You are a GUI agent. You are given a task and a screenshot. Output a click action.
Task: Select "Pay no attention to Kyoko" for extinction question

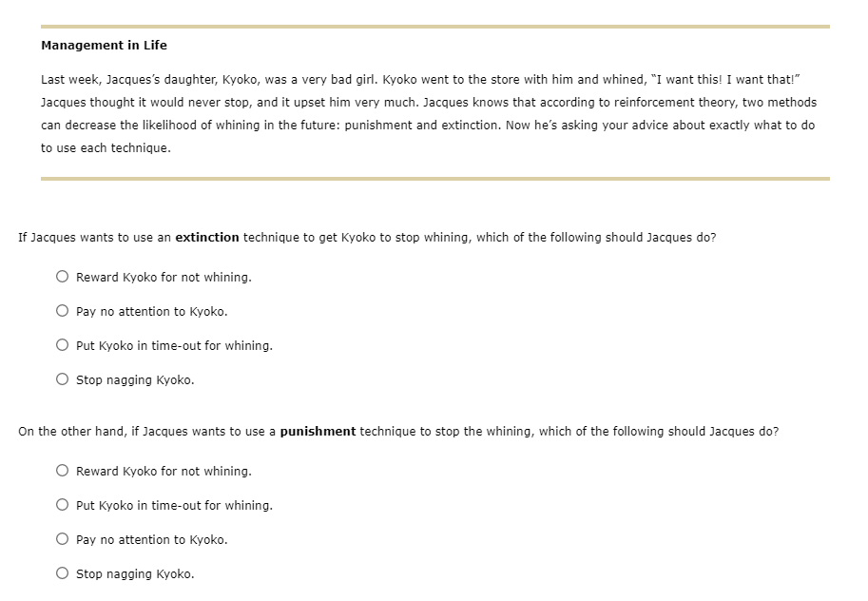[62, 310]
